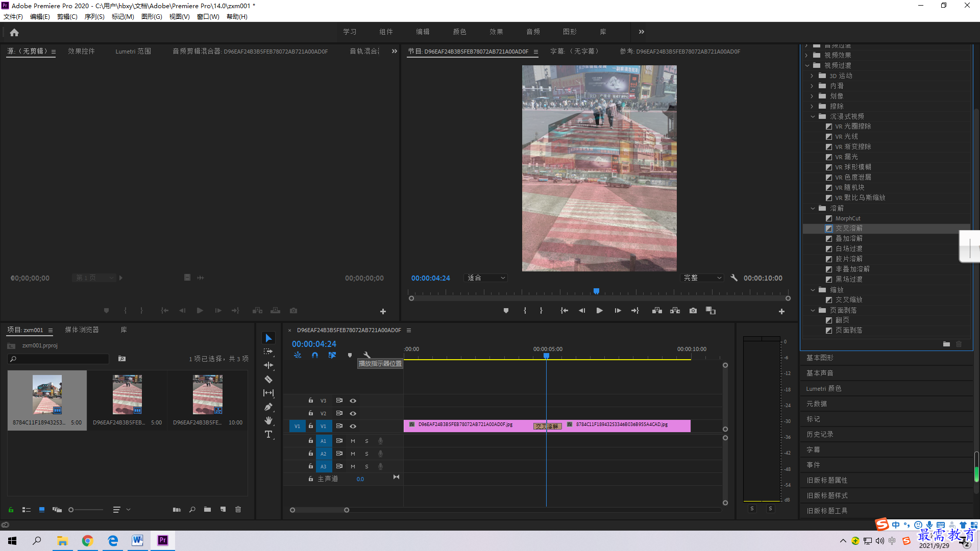Select the Type tool

tap(268, 434)
